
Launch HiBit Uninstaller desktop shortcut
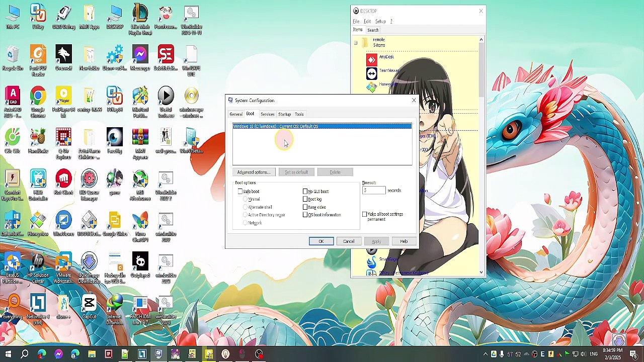[38, 186]
